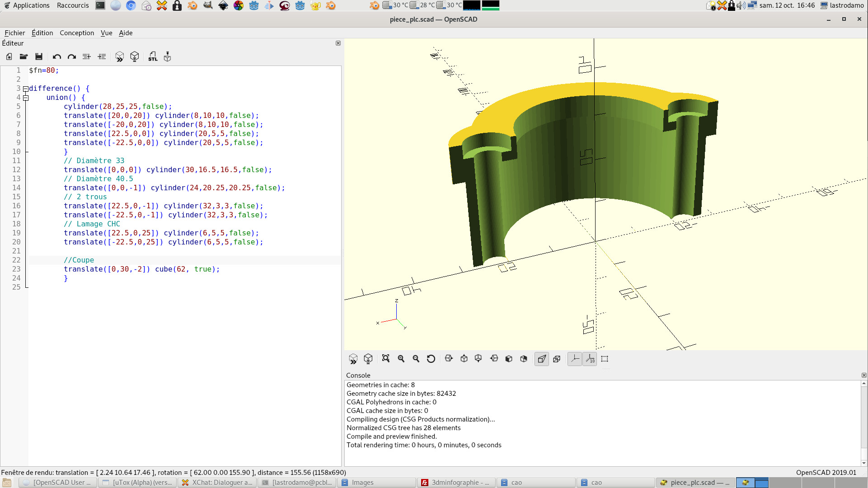Close the Console panel
868x488 pixels.
pyautogui.click(x=864, y=375)
